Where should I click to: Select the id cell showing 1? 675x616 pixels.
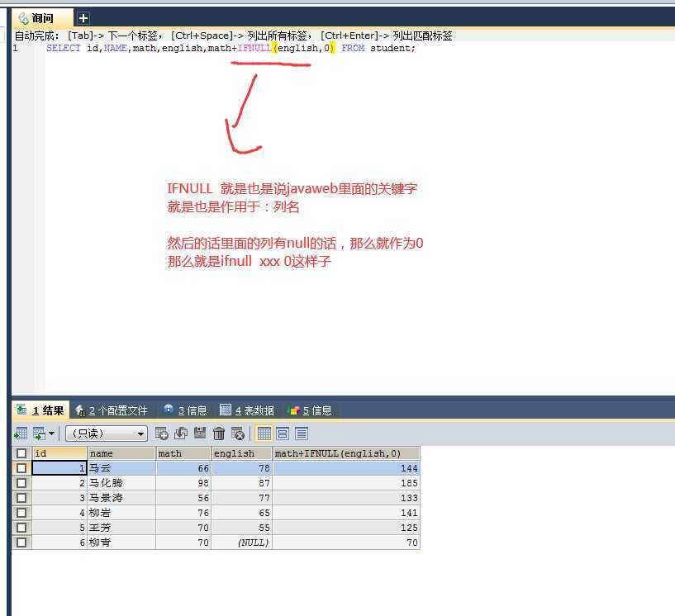tap(59, 468)
